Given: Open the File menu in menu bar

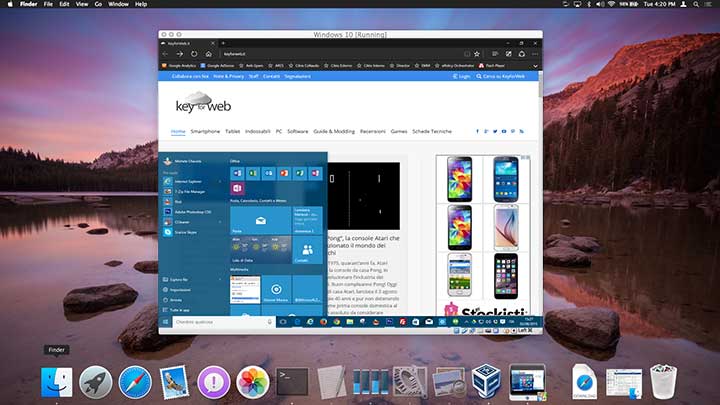Looking at the screenshot, I should pos(48,4).
